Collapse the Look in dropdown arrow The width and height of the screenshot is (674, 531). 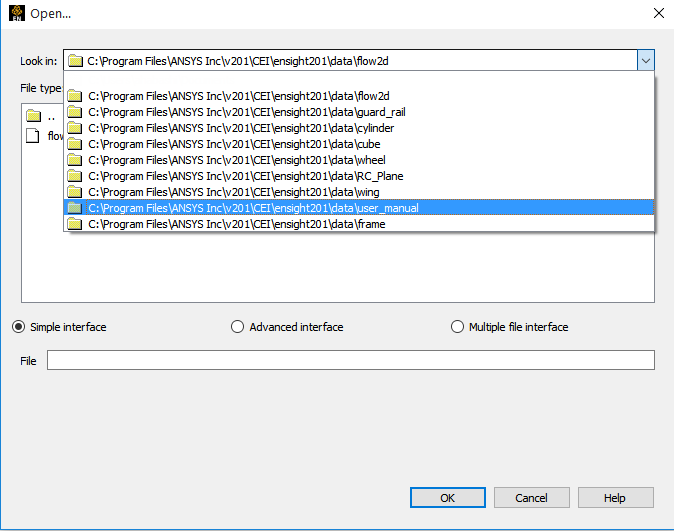point(646,61)
